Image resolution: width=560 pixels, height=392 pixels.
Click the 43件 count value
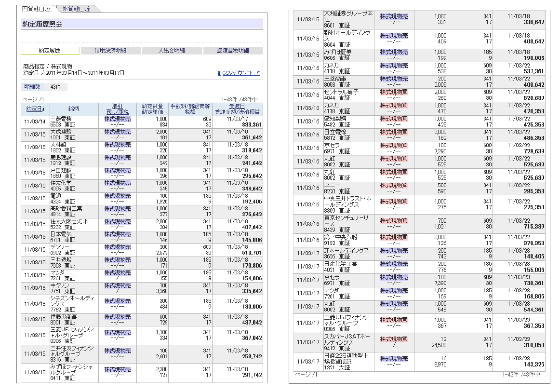point(55,87)
